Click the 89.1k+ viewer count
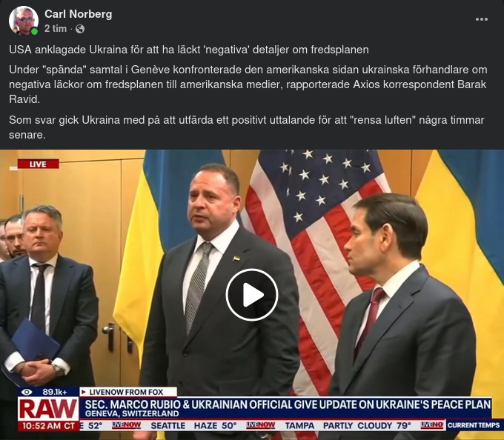The width and height of the screenshot is (504, 440). (x=55, y=392)
